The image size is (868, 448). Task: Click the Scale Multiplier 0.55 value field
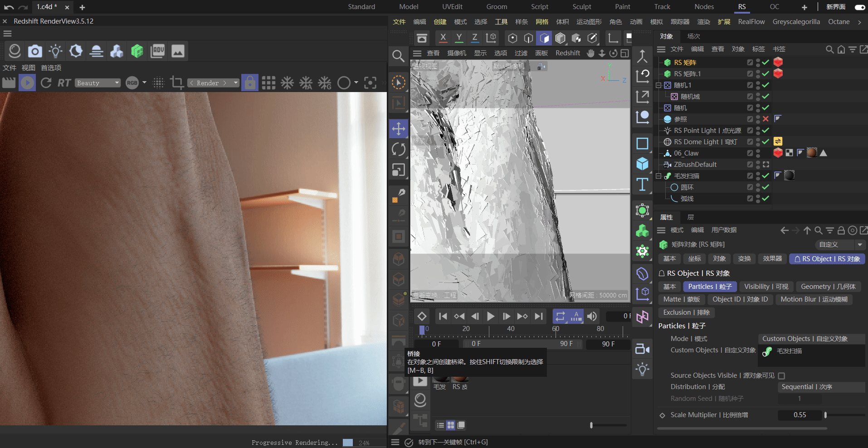(x=800, y=415)
